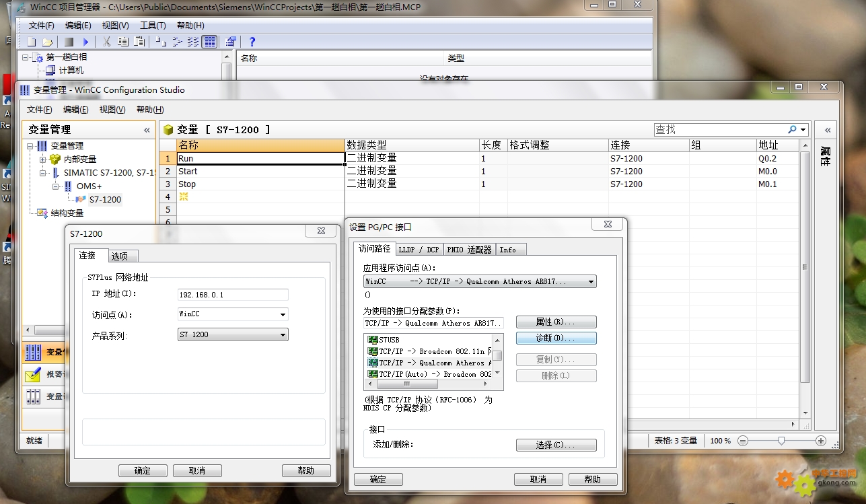Expand the 属性 properties pane chevron
Viewport: 866px width, 504px height.
tap(828, 130)
